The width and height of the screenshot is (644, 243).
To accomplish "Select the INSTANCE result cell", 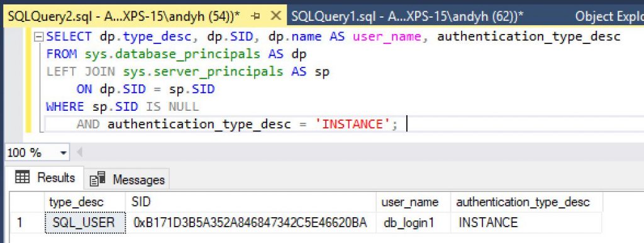I will click(x=526, y=222).
